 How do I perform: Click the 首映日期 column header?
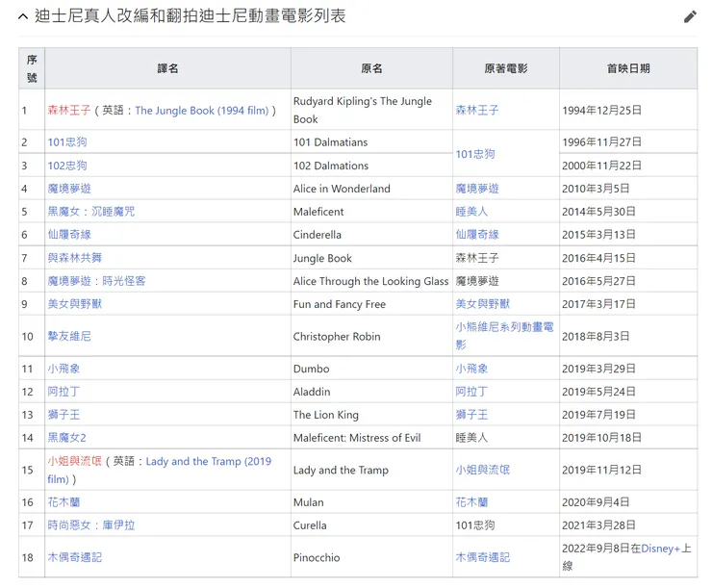click(x=628, y=68)
